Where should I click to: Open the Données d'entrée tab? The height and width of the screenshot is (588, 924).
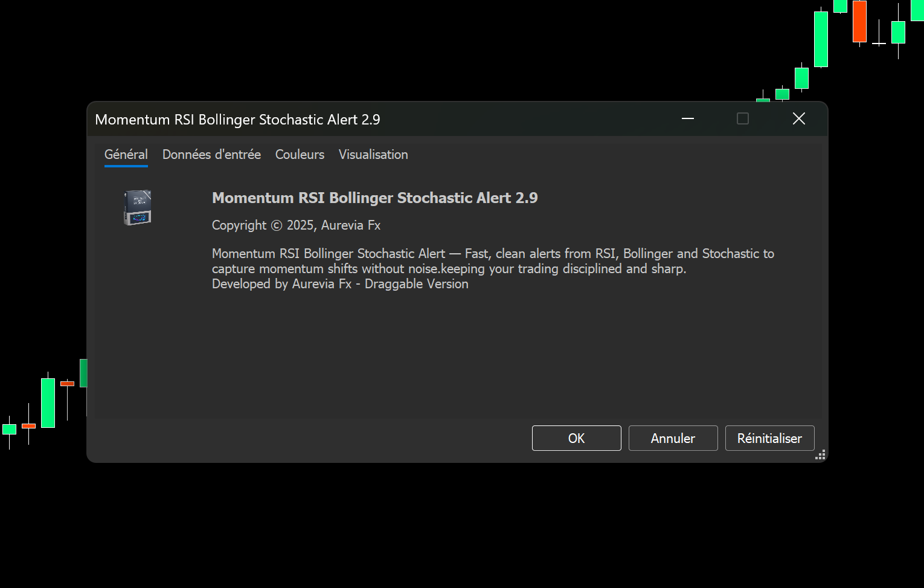click(x=211, y=155)
